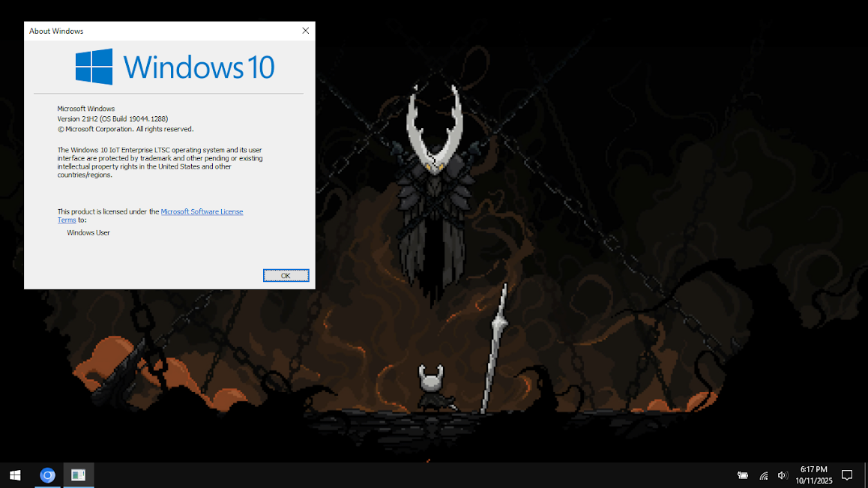
Task: Click the OK button in About Windows
Action: (x=286, y=275)
